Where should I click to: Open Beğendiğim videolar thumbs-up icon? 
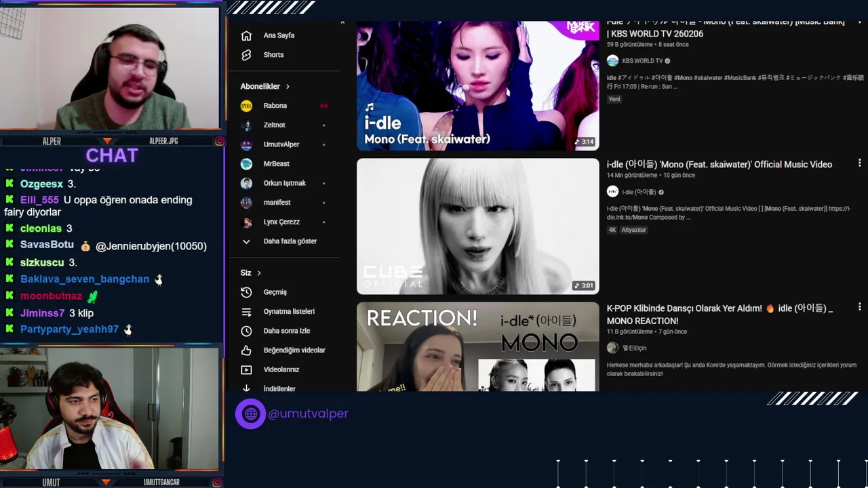(x=246, y=350)
